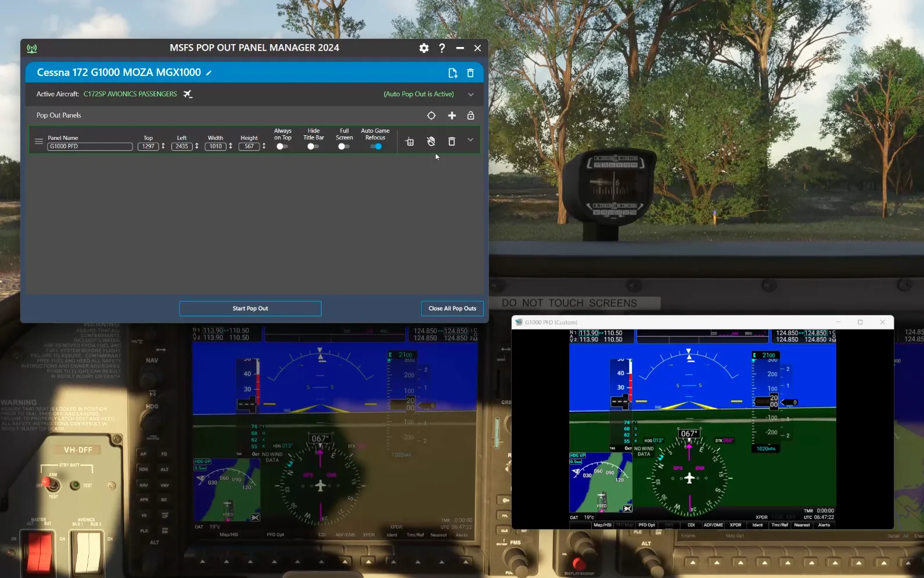The width and height of the screenshot is (924, 578).
Task: Click the (Auto Pop Out is Active) status text
Action: (419, 94)
